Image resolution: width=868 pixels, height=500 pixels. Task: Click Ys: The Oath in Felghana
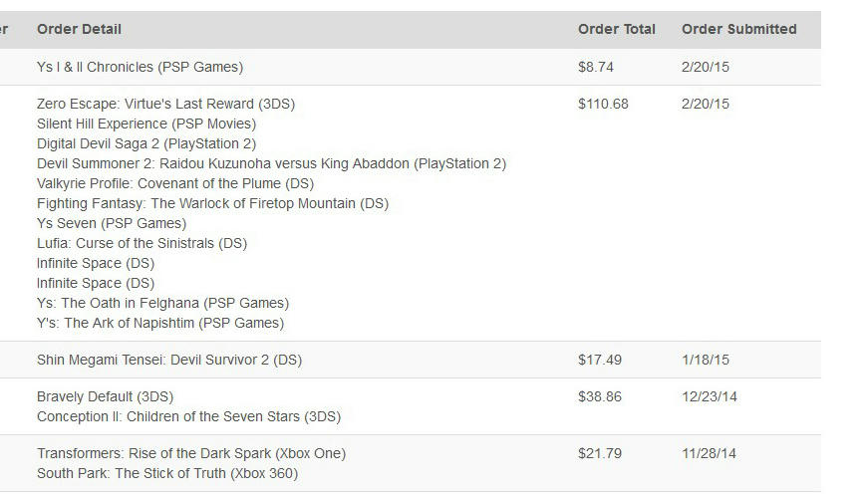[162, 304]
